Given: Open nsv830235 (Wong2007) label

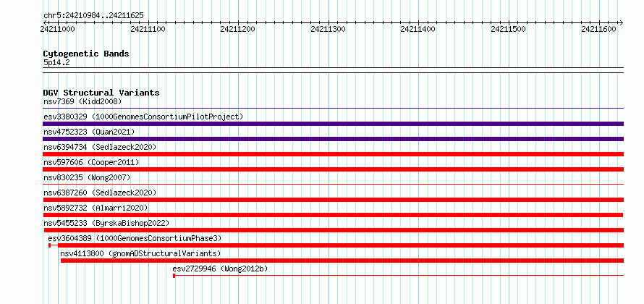Looking at the screenshot, I should [87, 177].
